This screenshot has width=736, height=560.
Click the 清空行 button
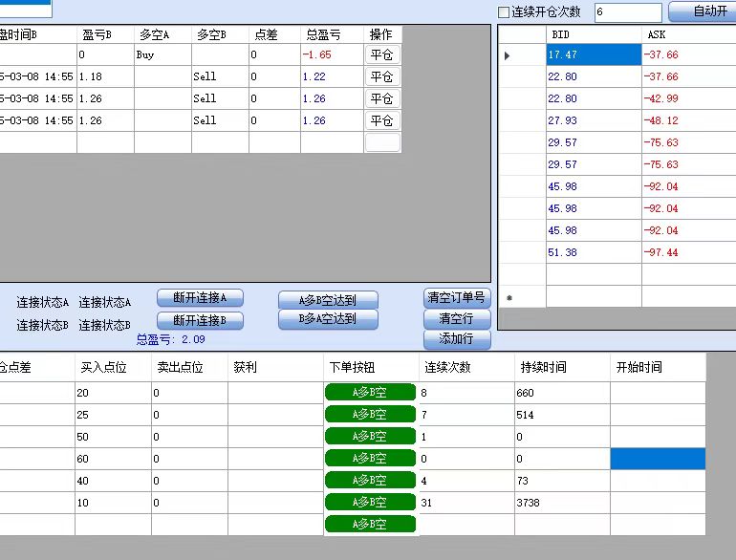click(457, 319)
